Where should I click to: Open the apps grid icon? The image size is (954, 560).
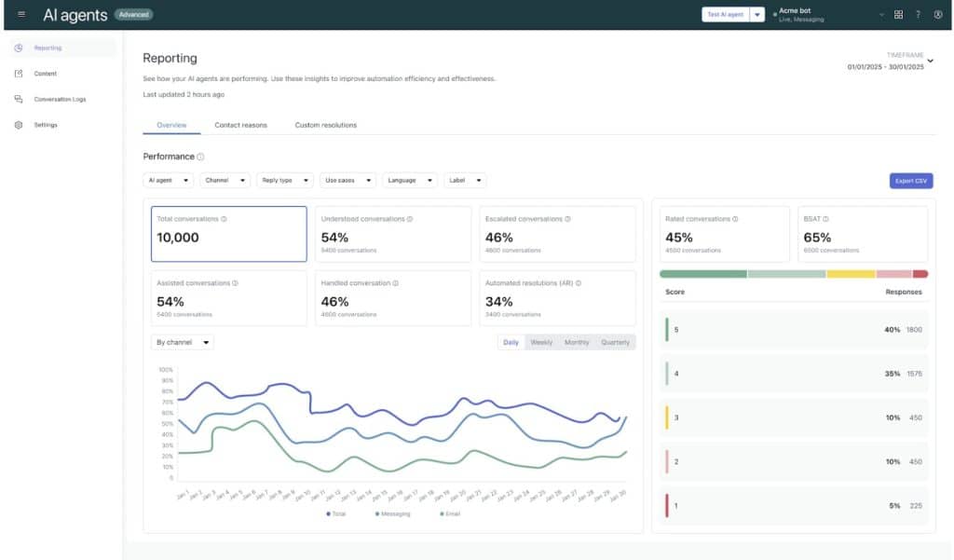click(x=898, y=15)
